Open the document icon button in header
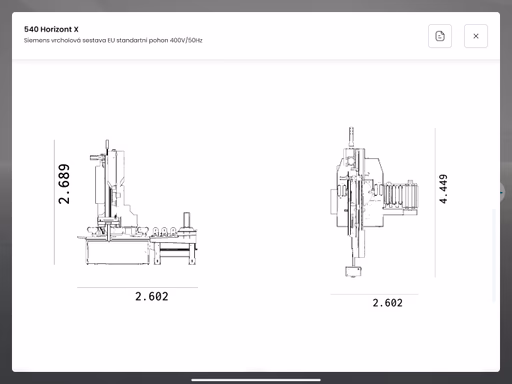Screen dimensions: 512x384 440,36
